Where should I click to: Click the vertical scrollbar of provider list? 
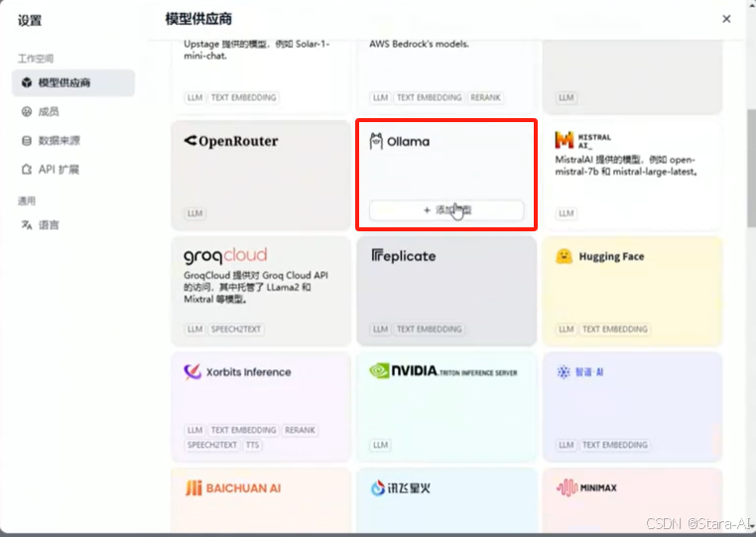point(751,168)
